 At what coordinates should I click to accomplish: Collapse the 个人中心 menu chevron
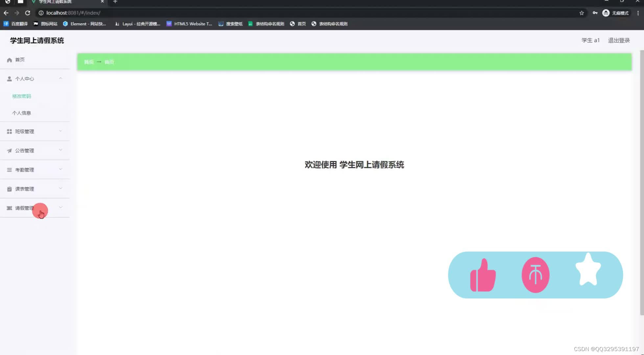tap(60, 79)
